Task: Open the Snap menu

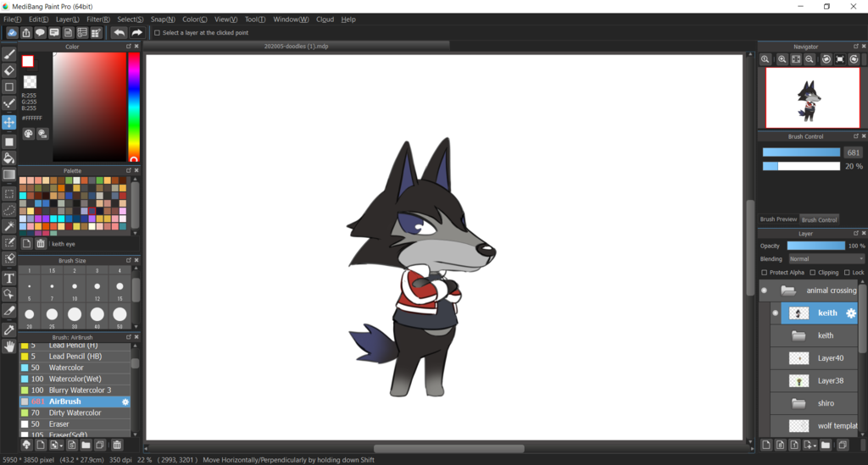Action: (x=163, y=19)
